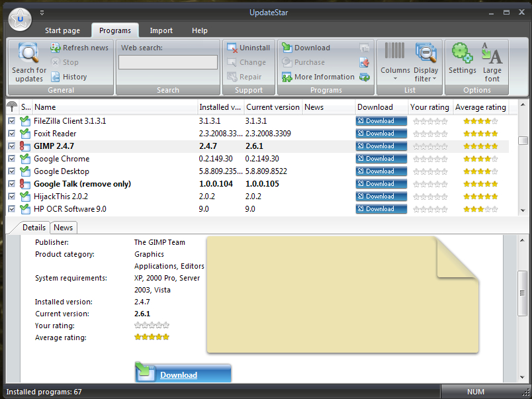This screenshot has height=399, width=532.
Task: Uncheck the HP OCR Software 9.0 checkbox
Action: click(x=12, y=208)
